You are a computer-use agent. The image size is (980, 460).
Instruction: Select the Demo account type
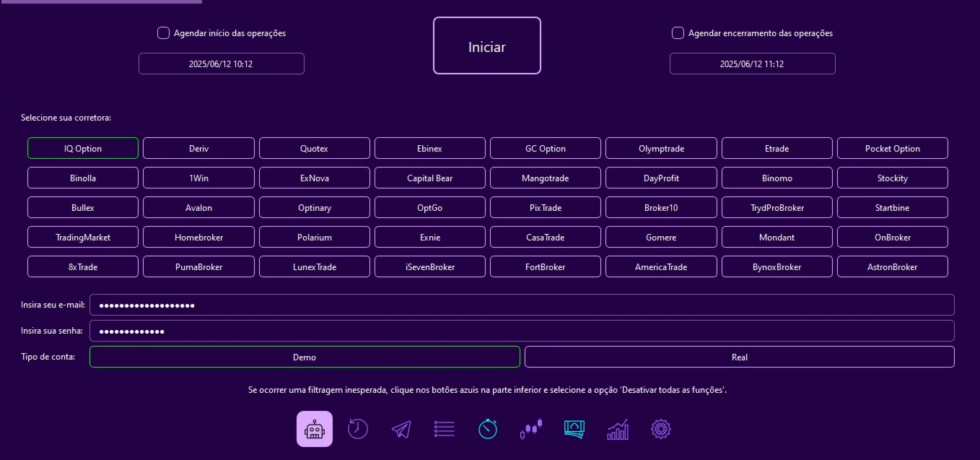tap(305, 357)
